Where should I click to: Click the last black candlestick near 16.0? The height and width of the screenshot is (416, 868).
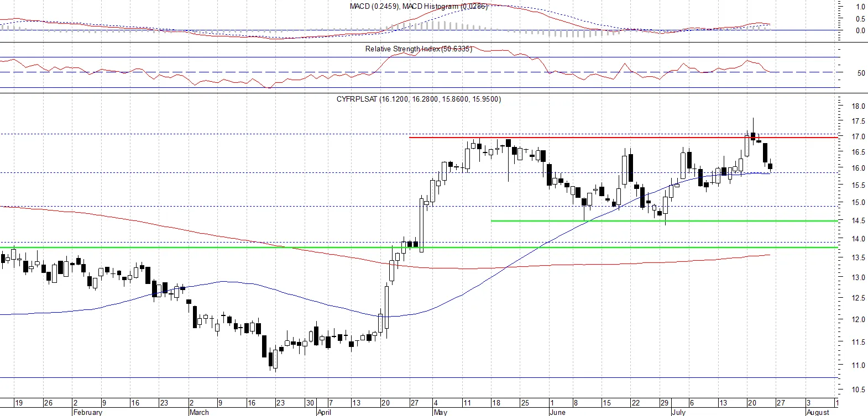click(x=770, y=166)
